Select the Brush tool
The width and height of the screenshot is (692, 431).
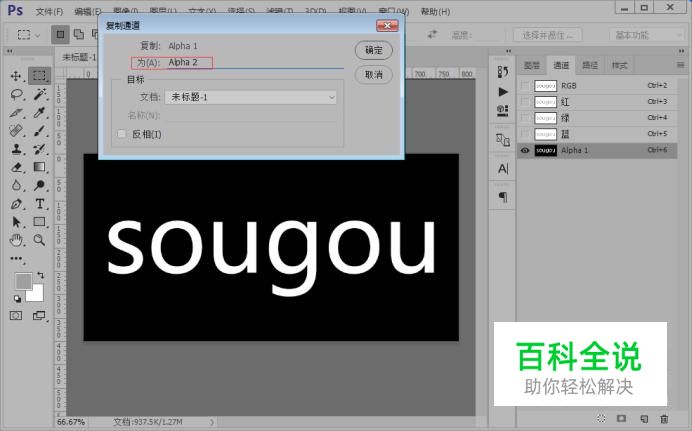click(x=39, y=131)
